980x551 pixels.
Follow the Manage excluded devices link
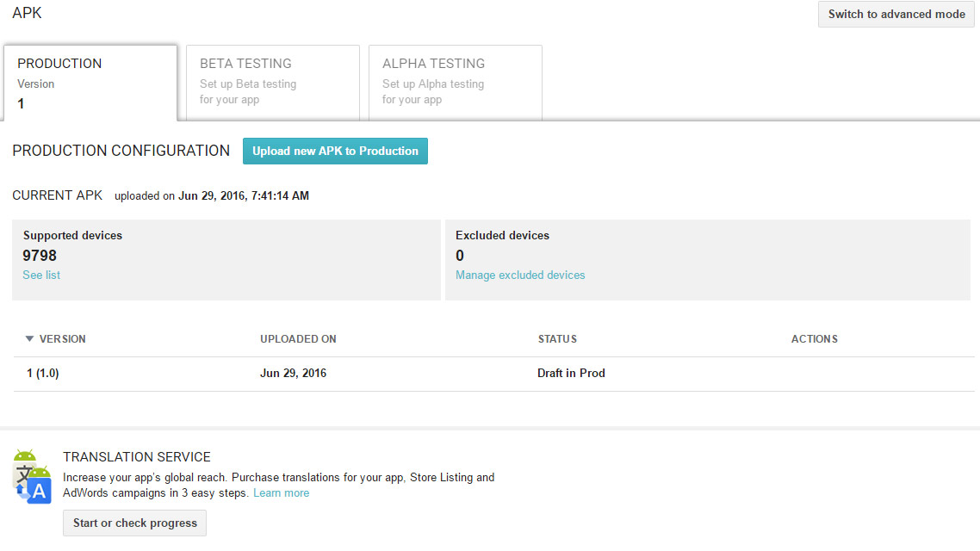[520, 275]
